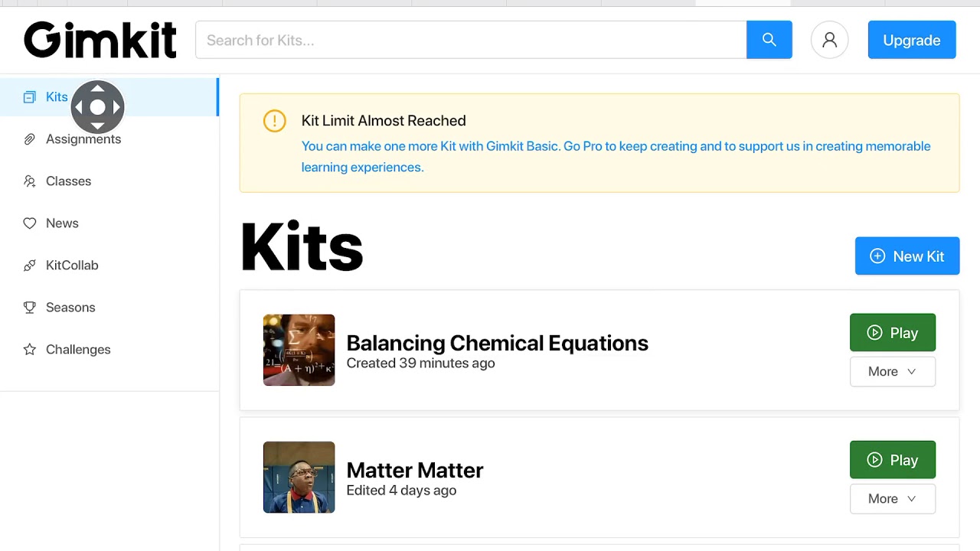Viewport: 980px width, 551px height.
Task: Click the Classes people icon
Action: [x=30, y=181]
